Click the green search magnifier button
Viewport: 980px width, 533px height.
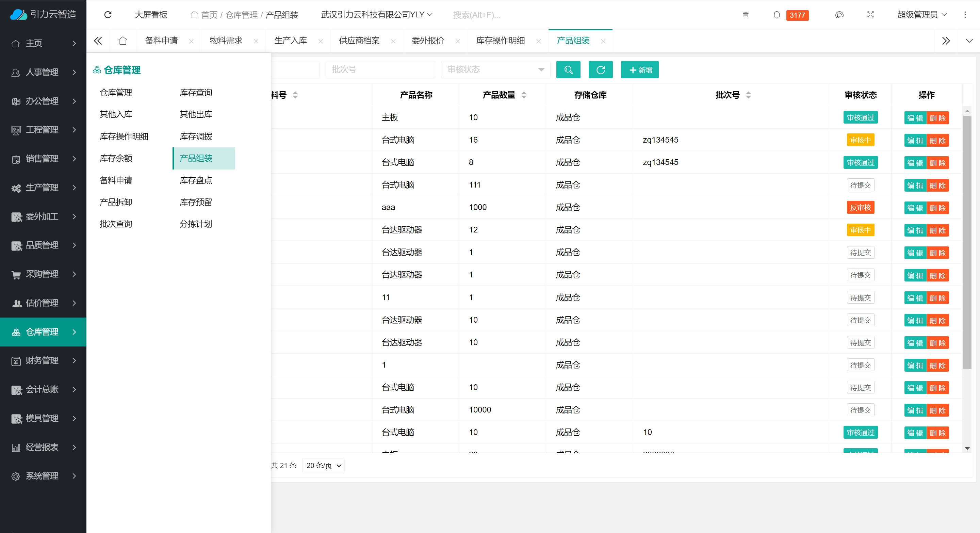point(568,70)
